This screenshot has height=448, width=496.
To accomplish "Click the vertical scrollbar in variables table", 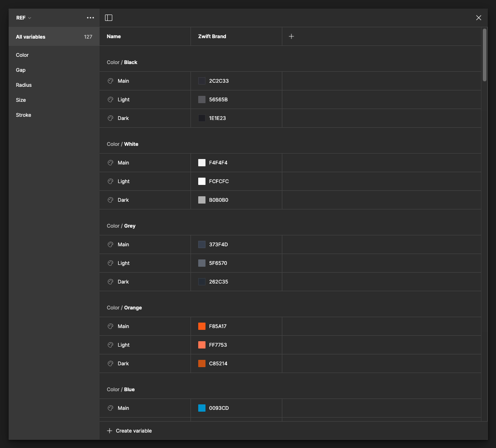I will [485, 55].
